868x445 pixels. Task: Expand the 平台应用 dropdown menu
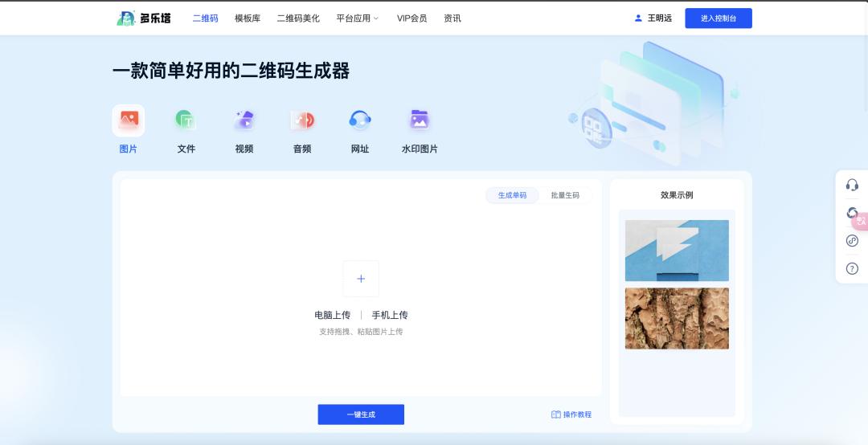[358, 18]
